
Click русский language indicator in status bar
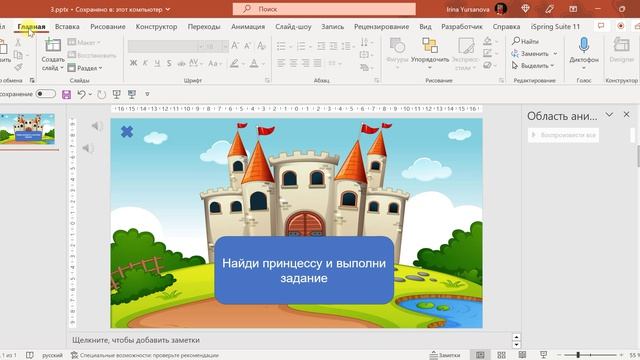coord(53,355)
